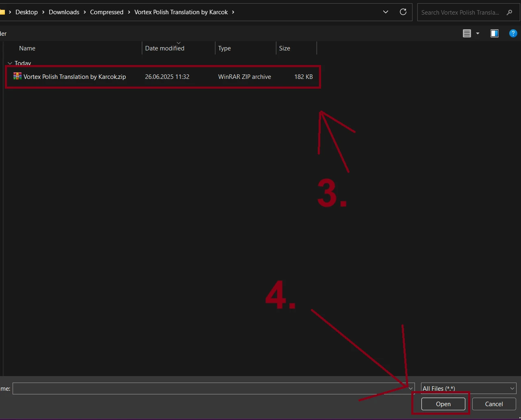Image resolution: width=521 pixels, height=420 pixels.
Task: Click the WinRAR ZIP archive type cell
Action: (244, 76)
